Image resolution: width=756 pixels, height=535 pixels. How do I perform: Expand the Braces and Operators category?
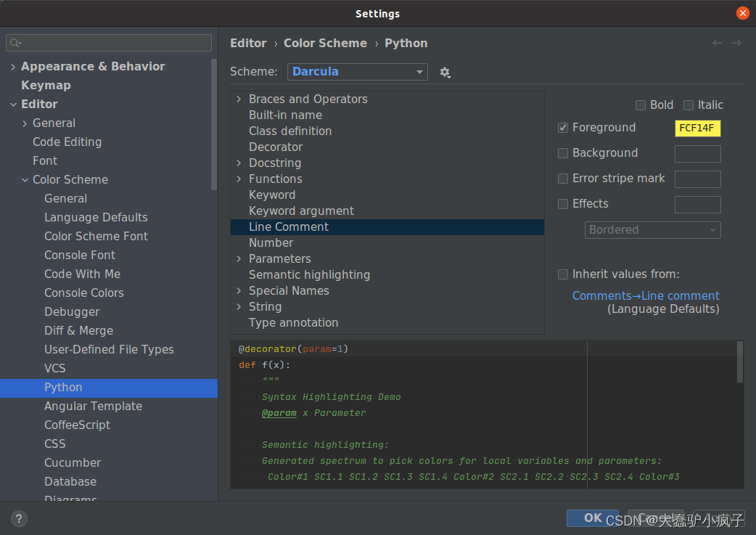tap(239, 99)
